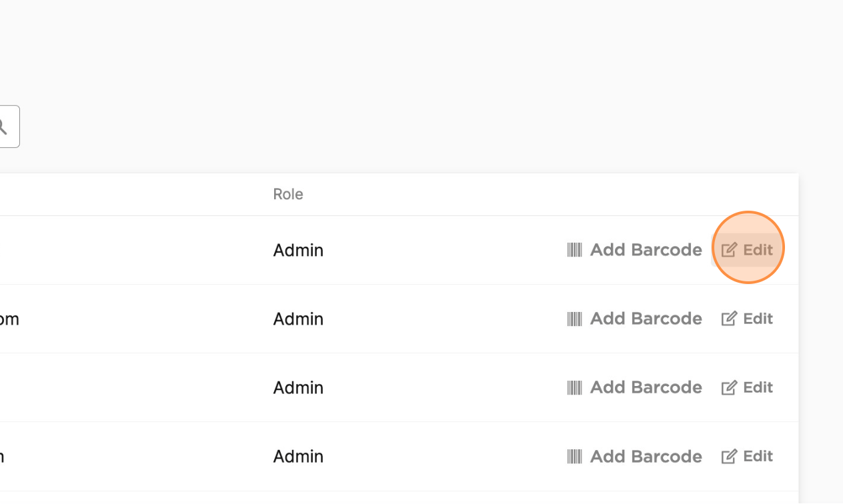This screenshot has width=843, height=504.
Task: Click the Add Barcode text in the third row
Action: 646,387
